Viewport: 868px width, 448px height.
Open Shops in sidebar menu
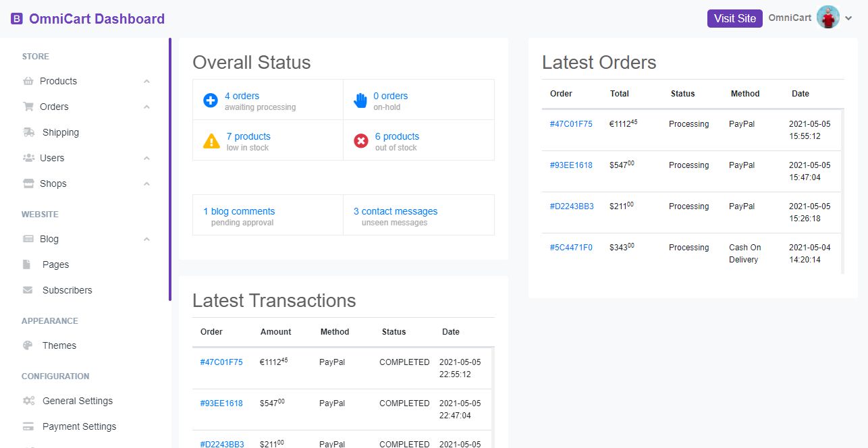pos(53,184)
